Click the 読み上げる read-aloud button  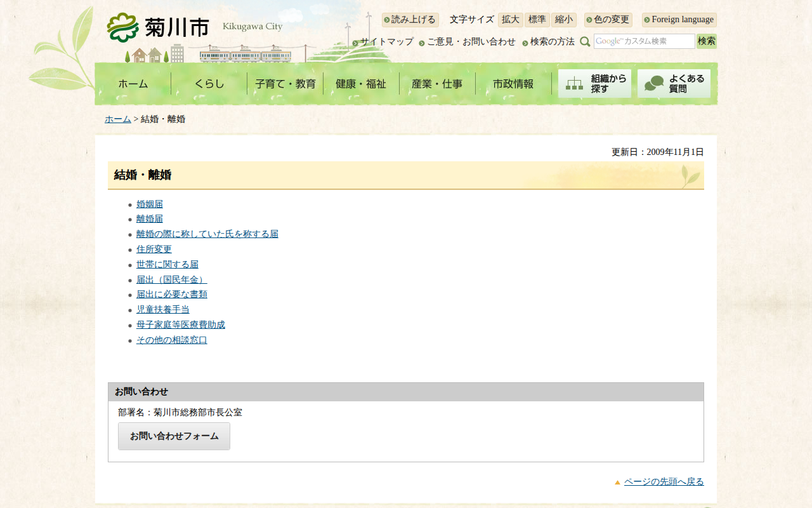point(410,20)
